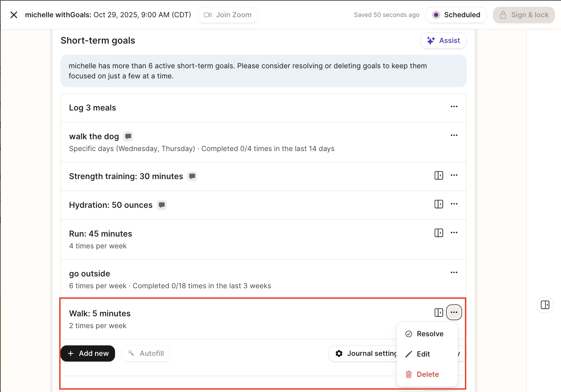
Task: Open comment on walk the dog goal
Action: (x=128, y=137)
